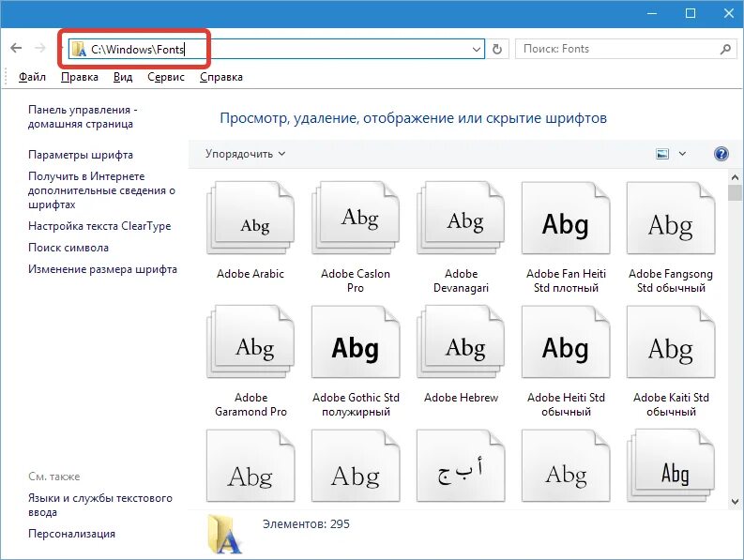
Task: Click the vertical scrollbar thumb
Action: point(735,192)
